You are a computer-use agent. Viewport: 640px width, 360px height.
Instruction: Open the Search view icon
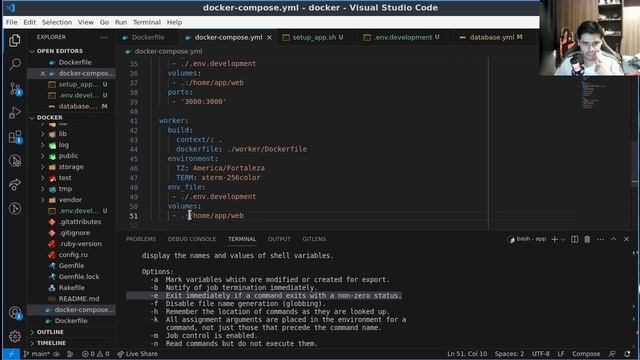15,64
